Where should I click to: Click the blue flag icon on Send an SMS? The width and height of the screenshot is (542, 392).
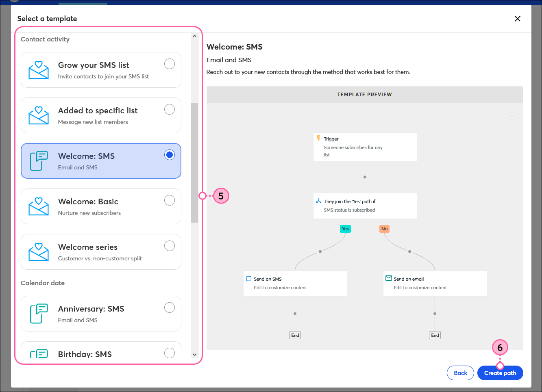tap(248, 279)
